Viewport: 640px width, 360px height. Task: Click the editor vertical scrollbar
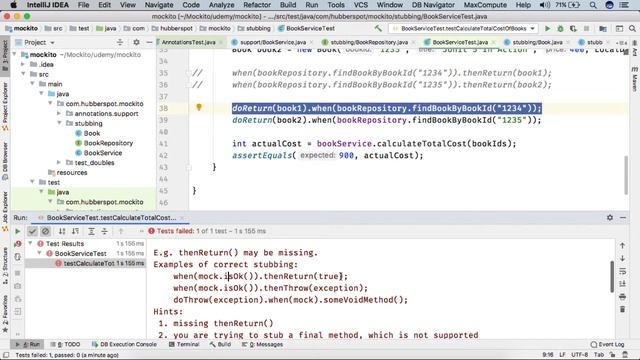tap(626, 176)
